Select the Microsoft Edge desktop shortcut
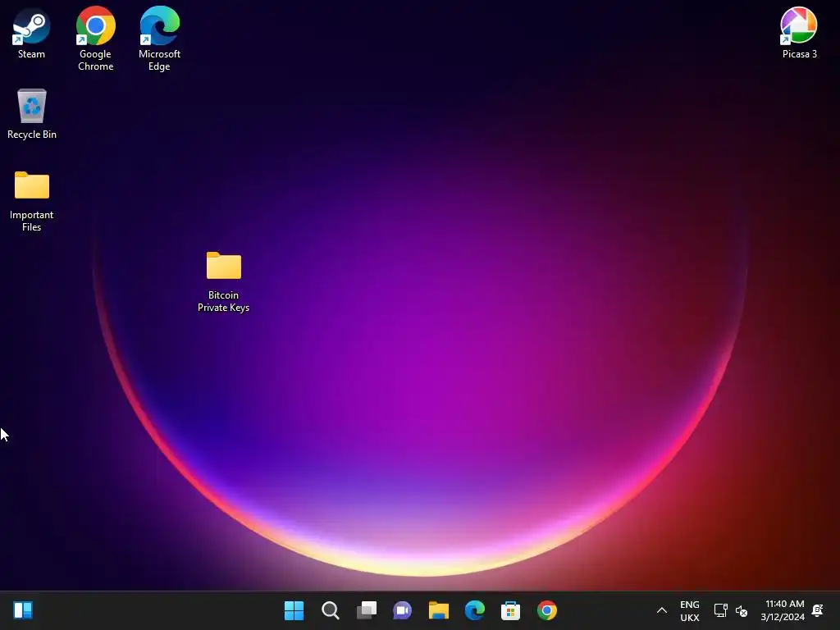 click(x=159, y=39)
